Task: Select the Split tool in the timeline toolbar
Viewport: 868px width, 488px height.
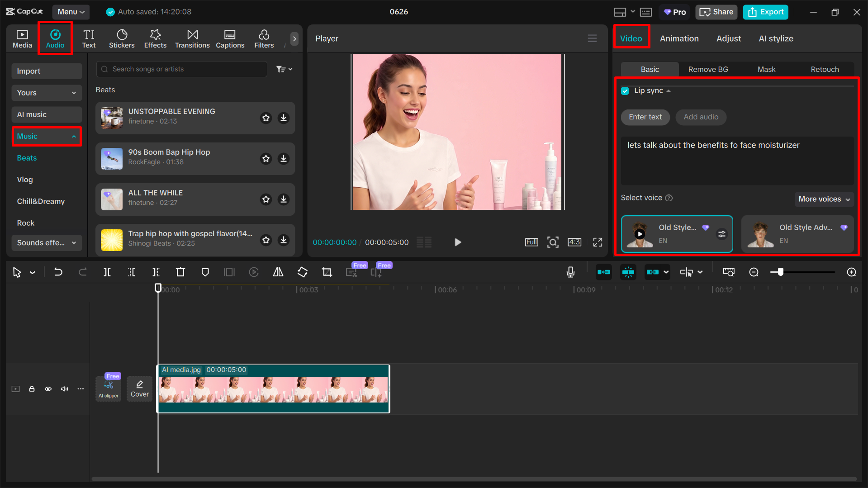Action: [107, 272]
